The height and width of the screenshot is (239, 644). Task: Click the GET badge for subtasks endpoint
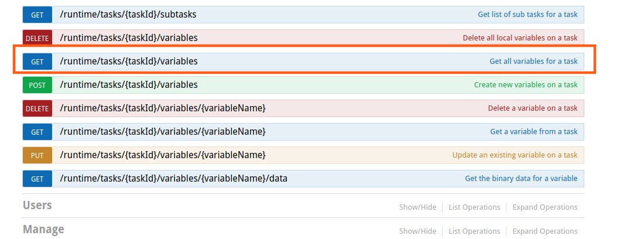tap(37, 15)
